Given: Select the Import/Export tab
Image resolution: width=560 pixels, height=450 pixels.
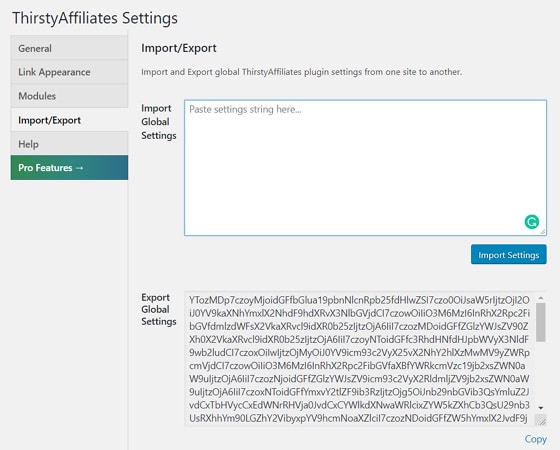Looking at the screenshot, I should (69, 120).
